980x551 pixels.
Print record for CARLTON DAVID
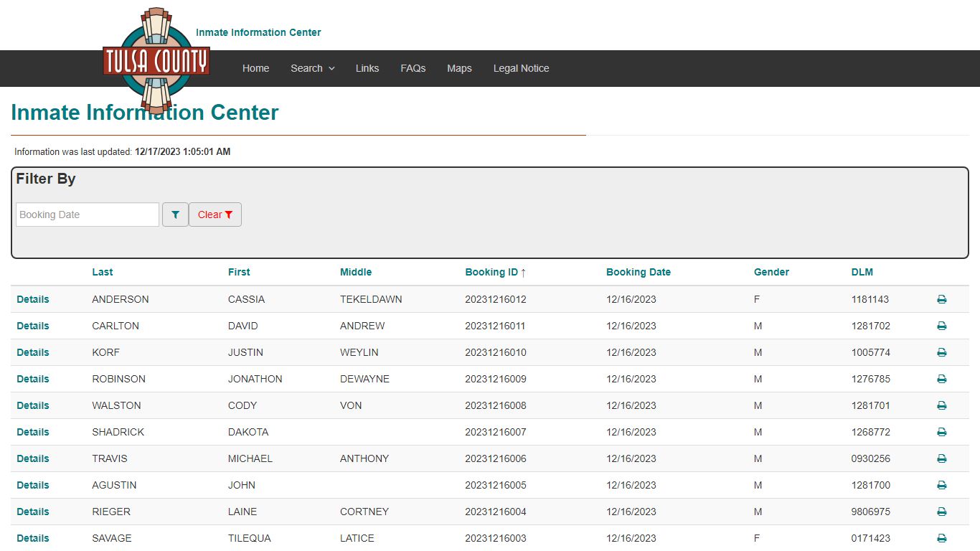(941, 326)
